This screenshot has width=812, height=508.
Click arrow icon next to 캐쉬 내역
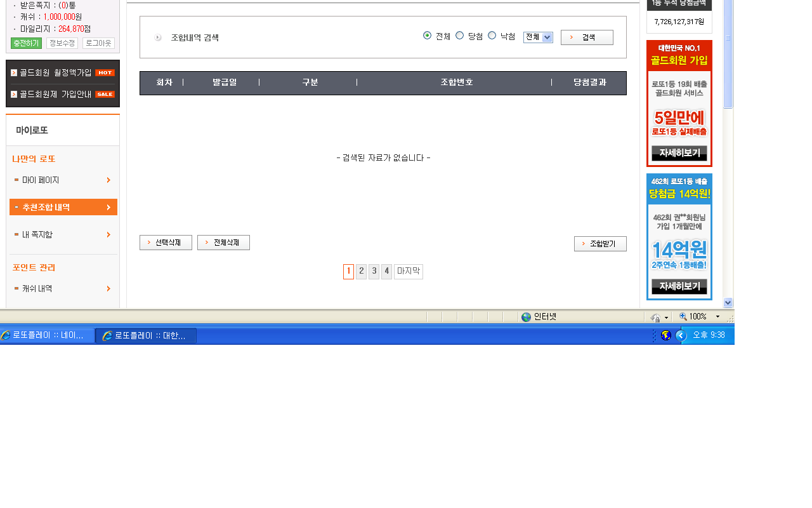pos(108,289)
